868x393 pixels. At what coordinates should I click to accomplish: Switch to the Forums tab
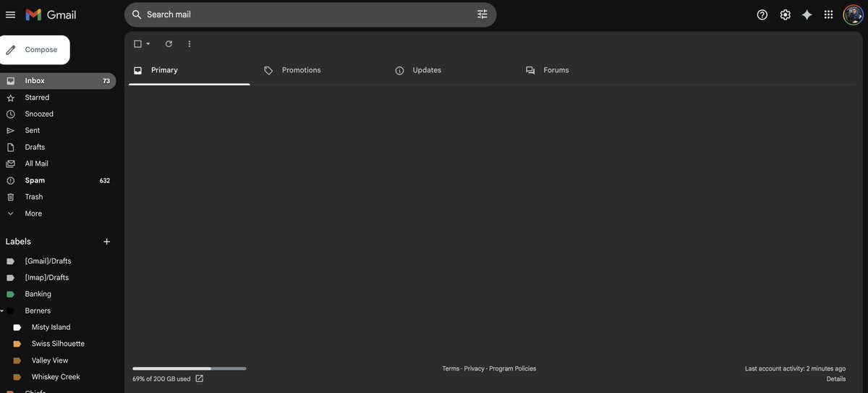tap(582, 70)
